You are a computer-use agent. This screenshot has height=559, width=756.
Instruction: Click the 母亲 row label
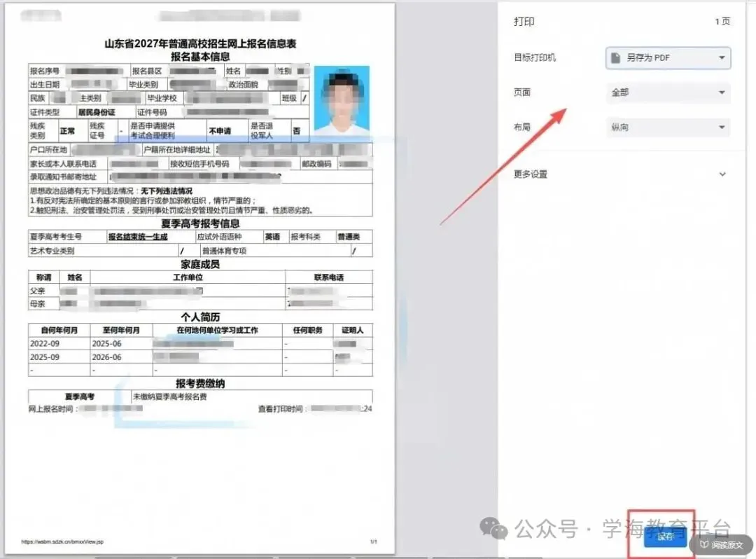click(38, 304)
